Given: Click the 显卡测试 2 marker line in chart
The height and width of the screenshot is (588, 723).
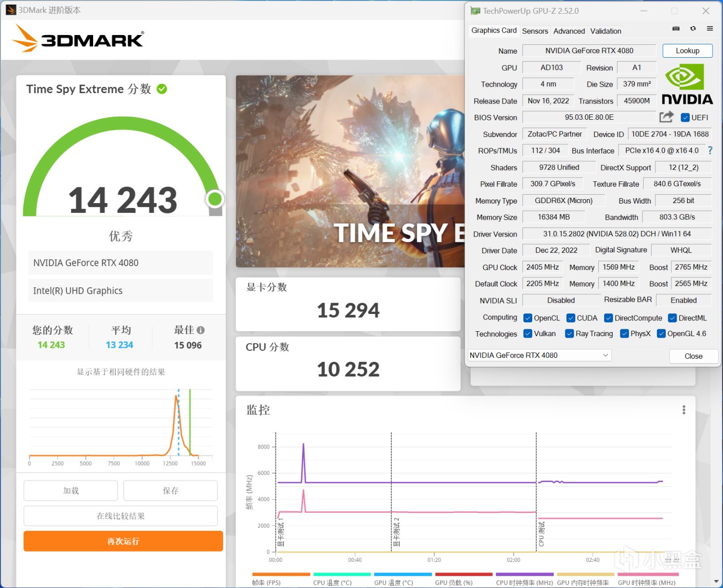Looking at the screenshot, I should pyautogui.click(x=391, y=492).
